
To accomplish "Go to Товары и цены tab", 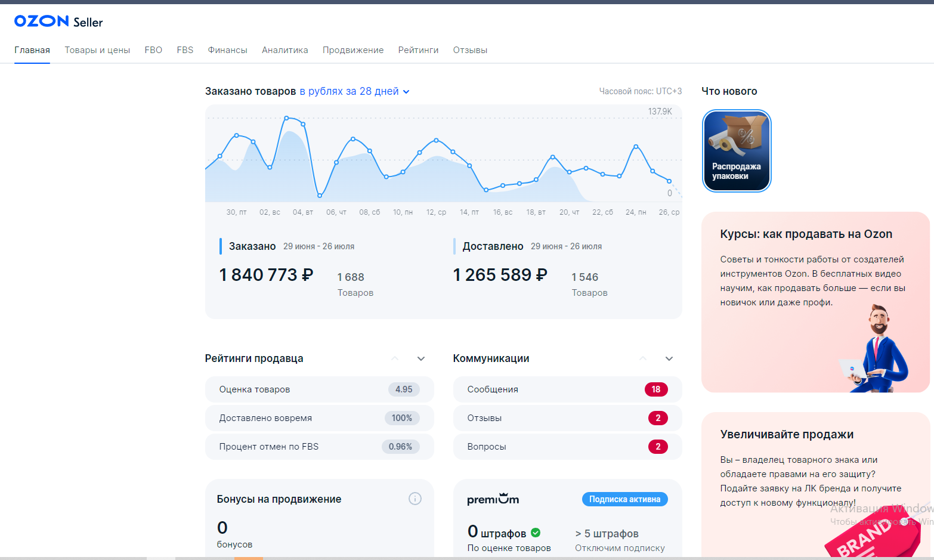I will (97, 50).
